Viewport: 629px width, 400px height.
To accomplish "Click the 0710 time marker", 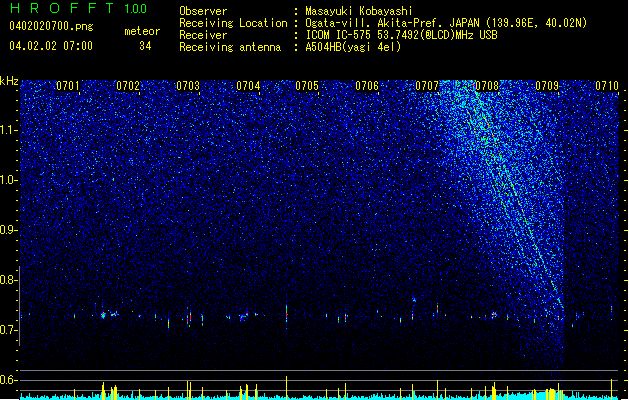I will (607, 86).
